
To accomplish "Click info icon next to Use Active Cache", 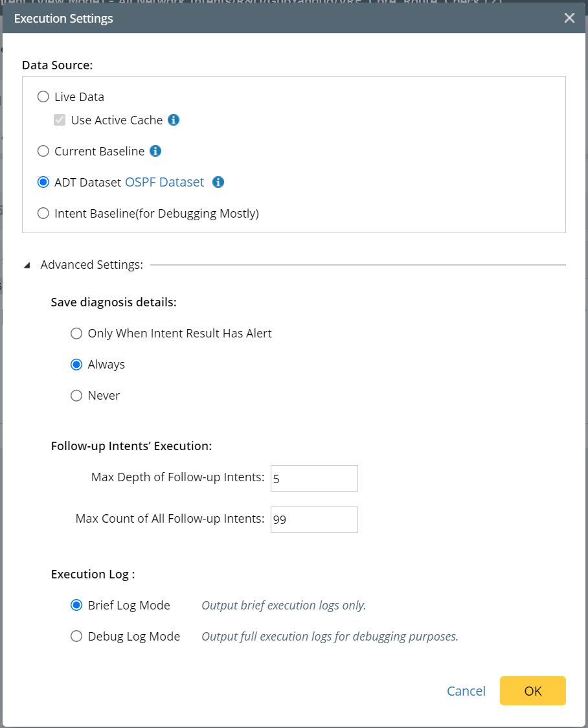I will point(174,120).
